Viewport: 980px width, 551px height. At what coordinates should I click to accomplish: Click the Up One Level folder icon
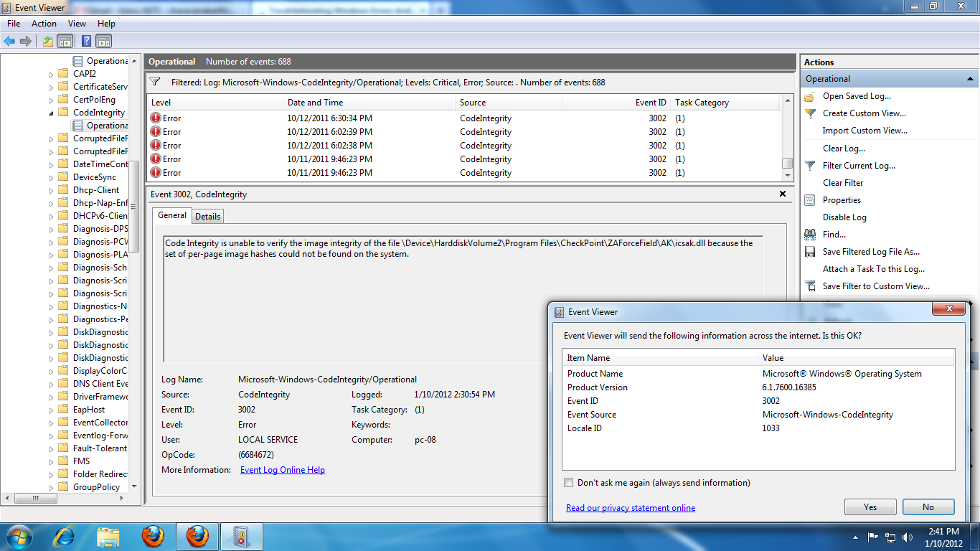(48, 42)
